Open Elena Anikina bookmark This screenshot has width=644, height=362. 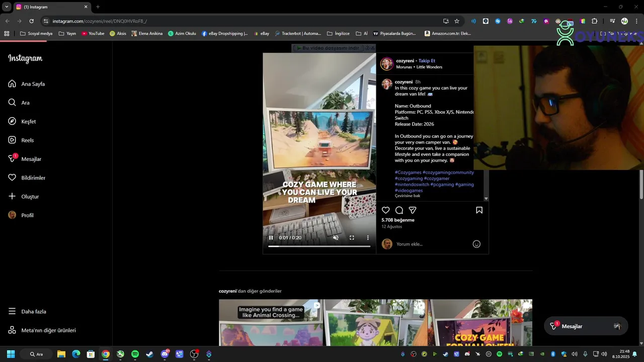click(x=147, y=34)
